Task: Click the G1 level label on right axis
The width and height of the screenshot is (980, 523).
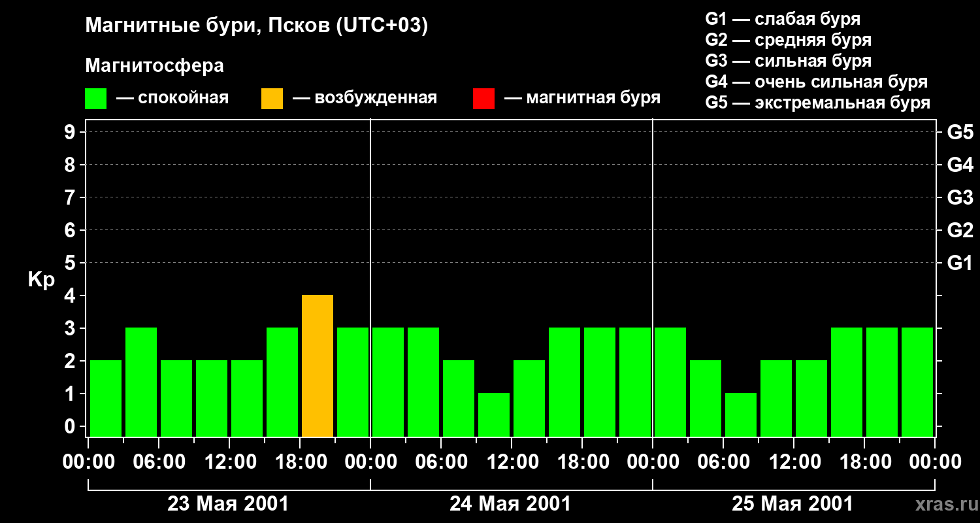Action: coord(960,263)
